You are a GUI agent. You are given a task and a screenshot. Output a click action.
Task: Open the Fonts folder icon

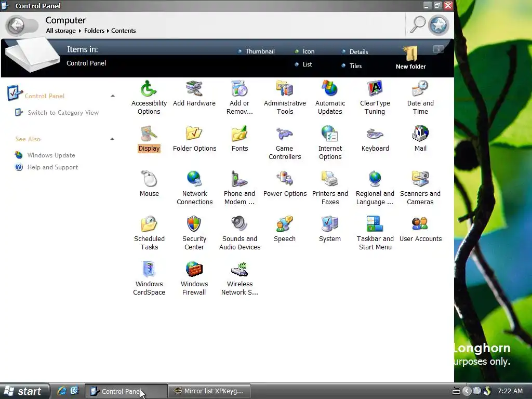[240, 134]
